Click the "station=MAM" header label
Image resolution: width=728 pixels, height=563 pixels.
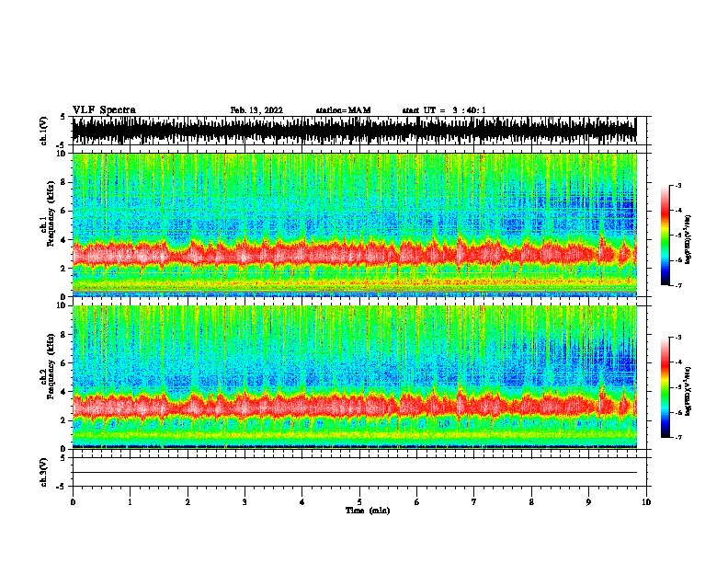pos(343,110)
